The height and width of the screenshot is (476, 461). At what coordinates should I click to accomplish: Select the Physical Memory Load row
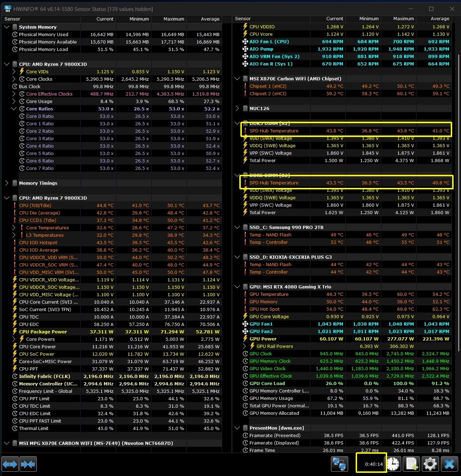pos(112,50)
